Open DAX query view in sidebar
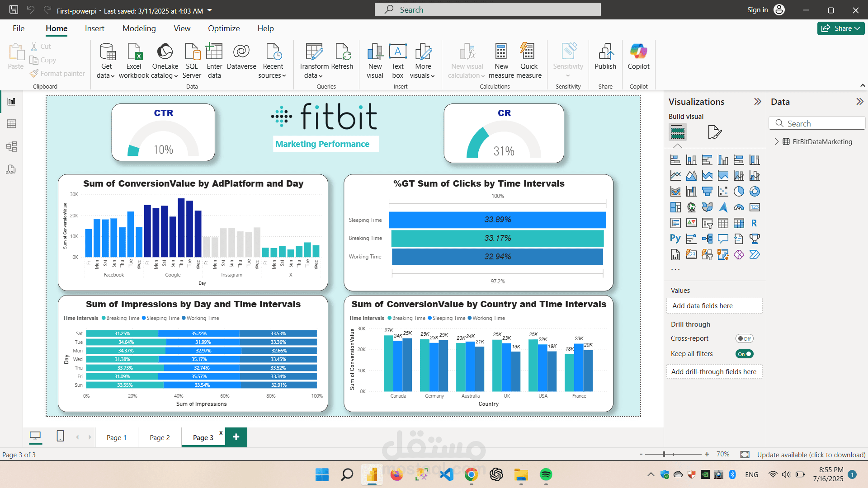 [11, 169]
